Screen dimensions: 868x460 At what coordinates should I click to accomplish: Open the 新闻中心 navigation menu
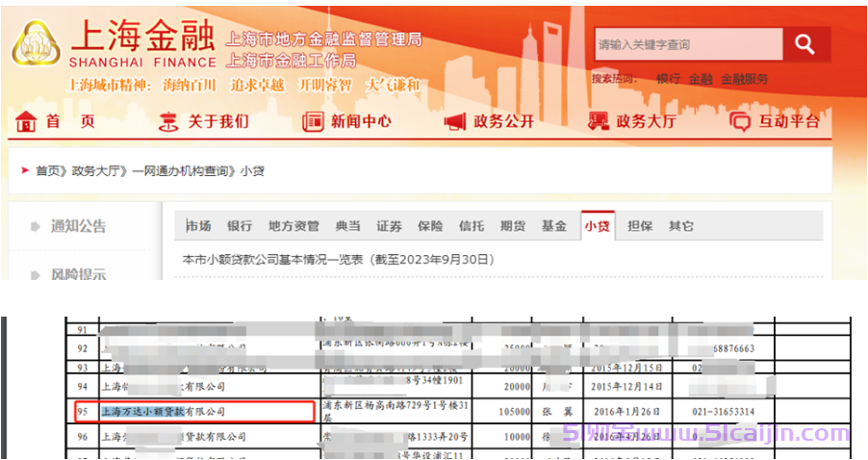pyautogui.click(x=361, y=121)
